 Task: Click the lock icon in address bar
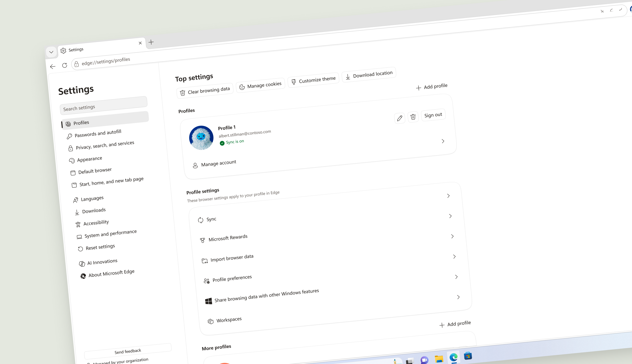[77, 64]
